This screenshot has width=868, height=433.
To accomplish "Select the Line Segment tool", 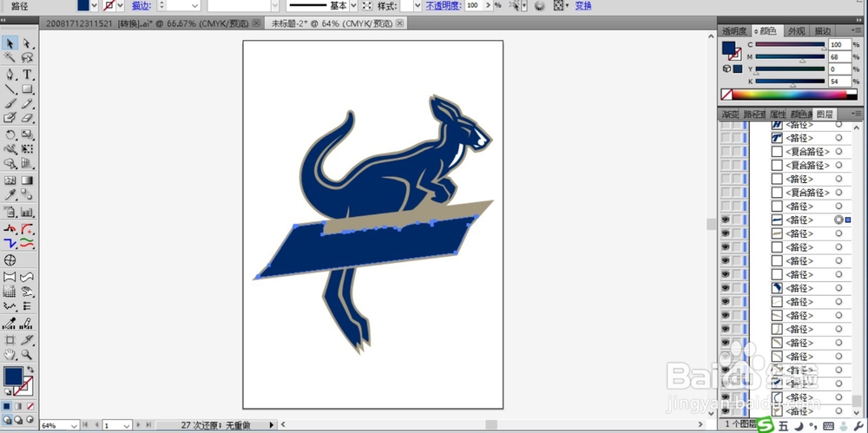I will point(10,89).
